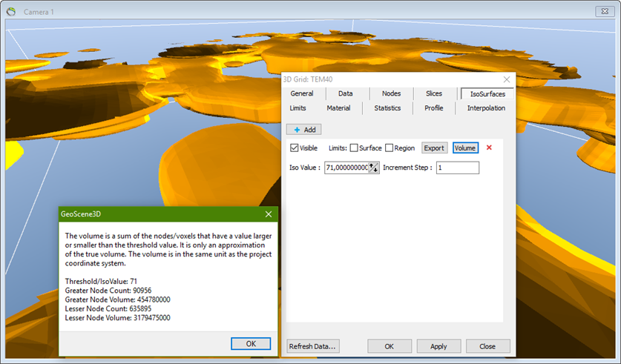Click the 'Greater Node Count: 90956' text
The image size is (621, 364).
(108, 291)
